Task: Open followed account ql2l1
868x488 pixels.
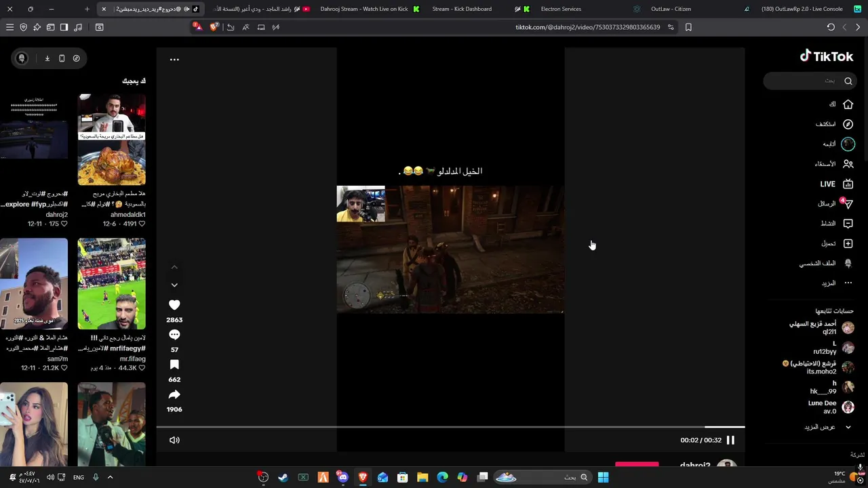Action: point(821,328)
